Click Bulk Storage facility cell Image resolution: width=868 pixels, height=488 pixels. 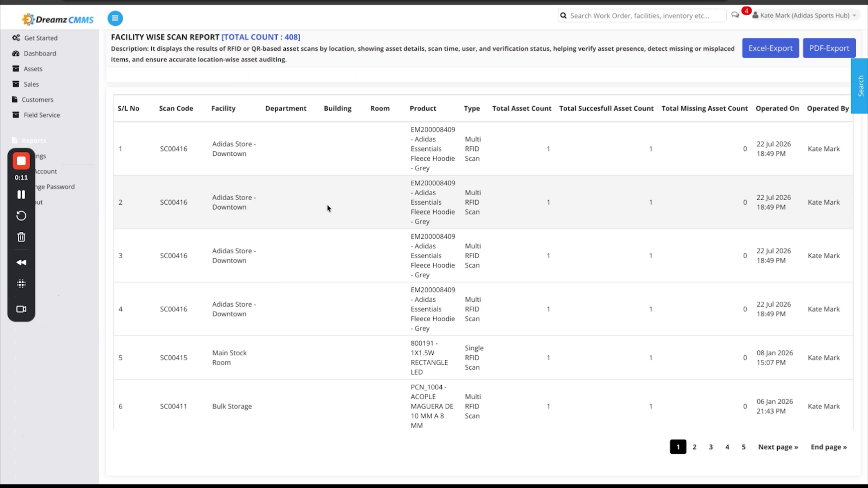pyautogui.click(x=232, y=406)
